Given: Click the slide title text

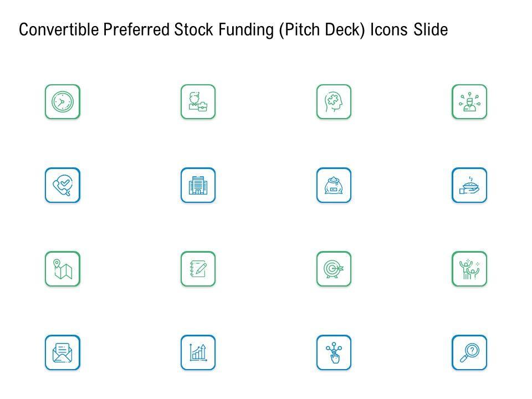Looking at the screenshot, I should pyautogui.click(x=233, y=30).
